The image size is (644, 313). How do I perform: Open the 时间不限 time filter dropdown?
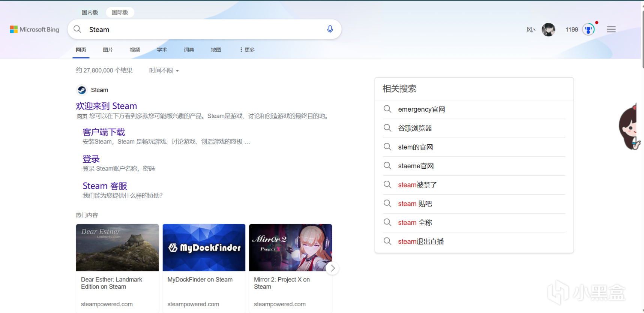click(x=164, y=70)
